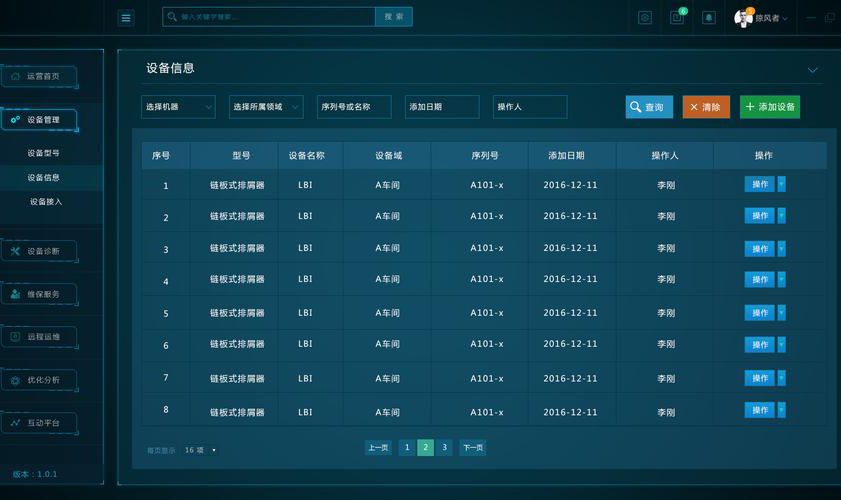
Task: Collapse the 设备信息 panel with chevron
Action: 812,70
